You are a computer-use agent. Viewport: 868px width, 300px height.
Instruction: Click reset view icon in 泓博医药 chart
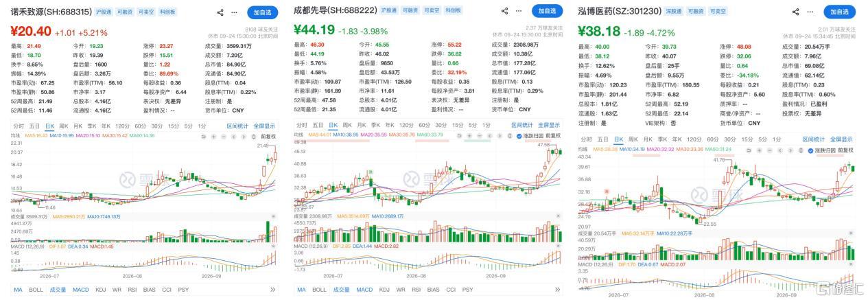tap(749, 151)
